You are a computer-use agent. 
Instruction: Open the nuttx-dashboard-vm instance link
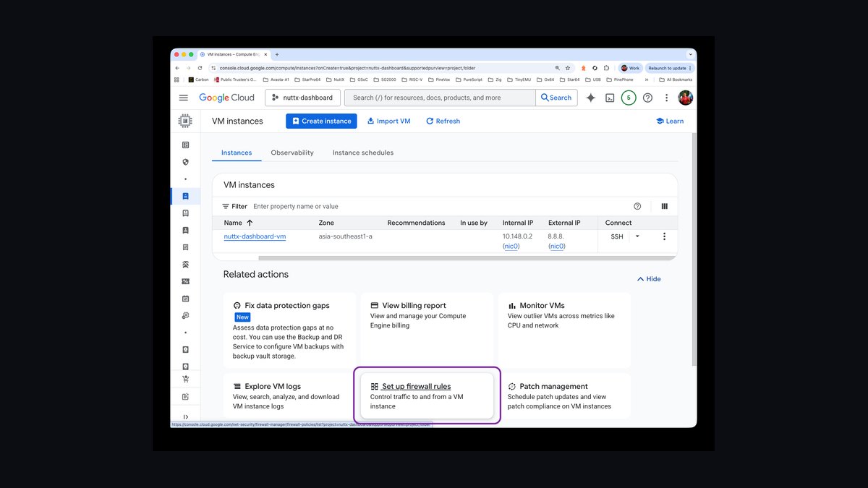click(255, 236)
